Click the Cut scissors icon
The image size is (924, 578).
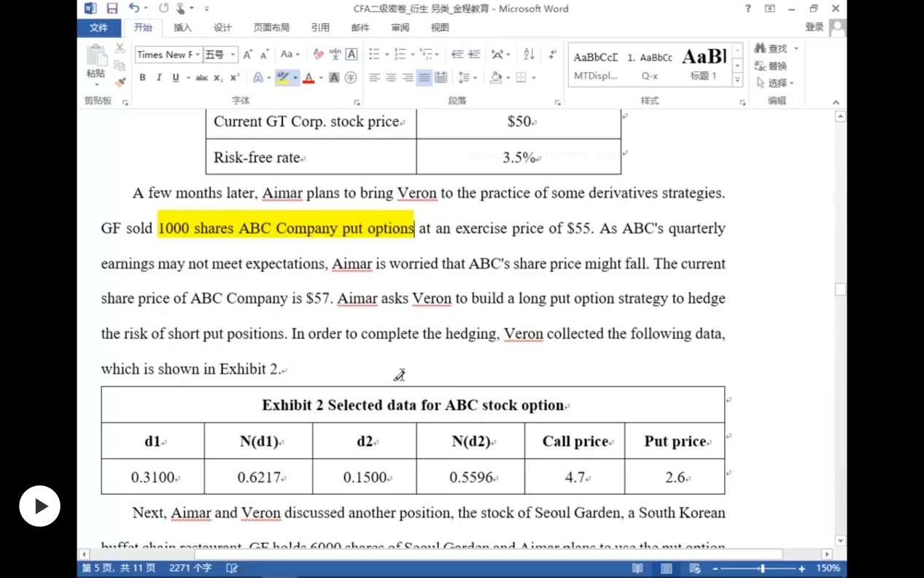(x=120, y=49)
